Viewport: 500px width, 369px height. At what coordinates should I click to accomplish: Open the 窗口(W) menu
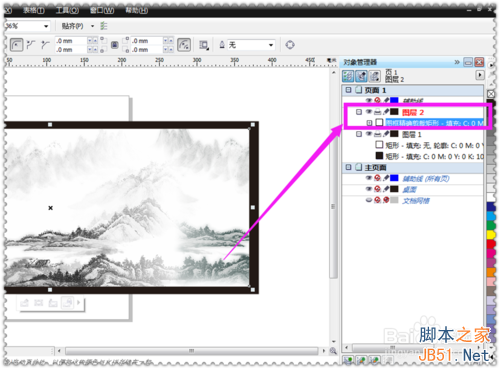click(x=102, y=11)
